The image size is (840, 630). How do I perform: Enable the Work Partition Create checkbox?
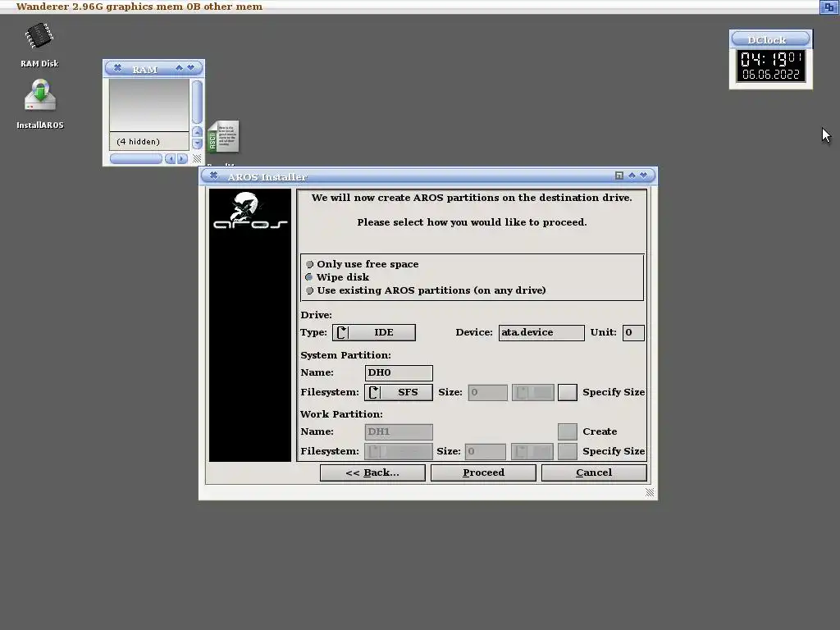[568, 431]
